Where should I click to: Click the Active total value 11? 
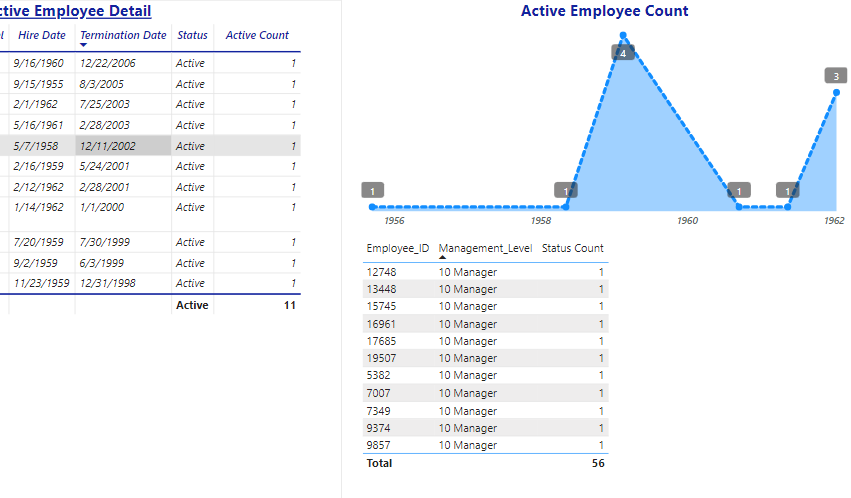point(290,305)
